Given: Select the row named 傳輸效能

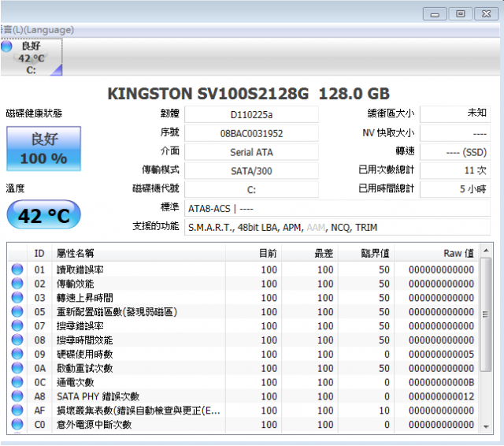Looking at the screenshot, I should (x=243, y=284).
